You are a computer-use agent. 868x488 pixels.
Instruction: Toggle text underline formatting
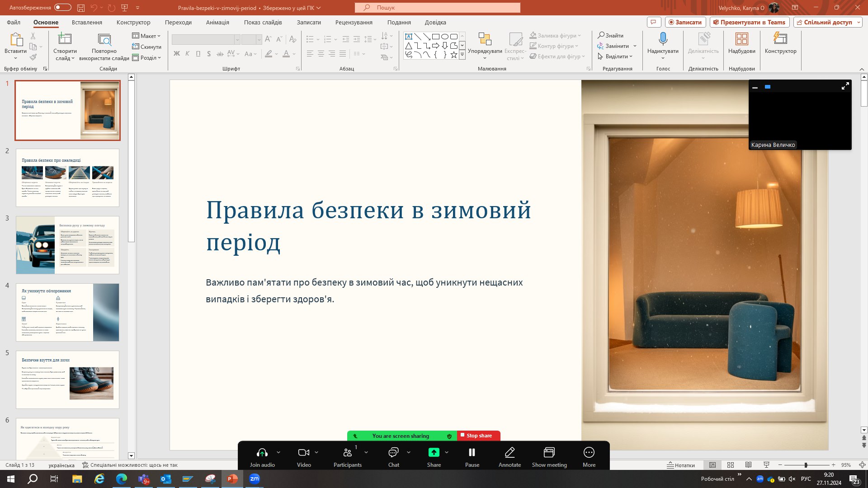[x=198, y=54]
